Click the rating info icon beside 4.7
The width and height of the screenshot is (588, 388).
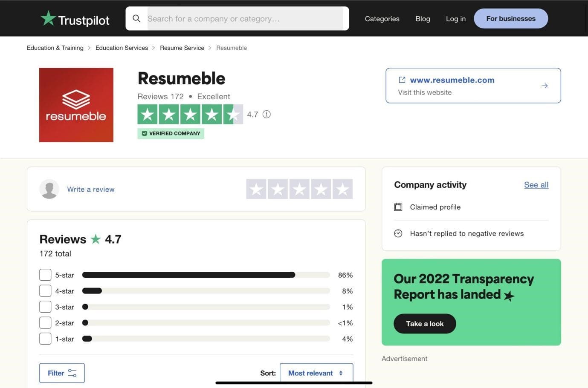[266, 114]
